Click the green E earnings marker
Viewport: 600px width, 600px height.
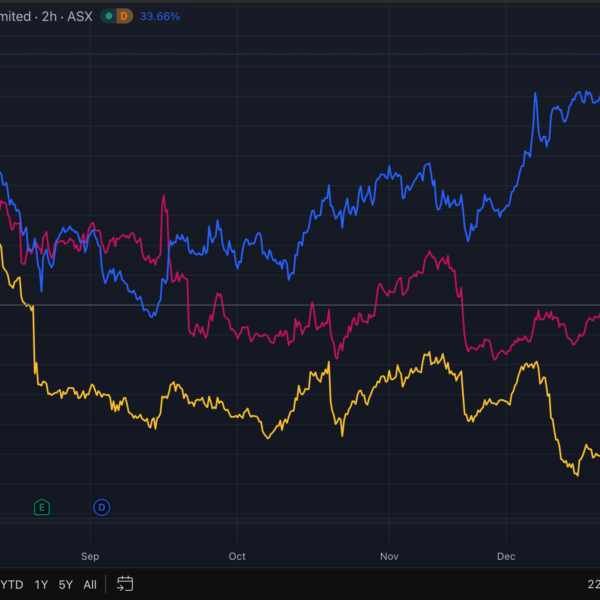tap(41, 507)
